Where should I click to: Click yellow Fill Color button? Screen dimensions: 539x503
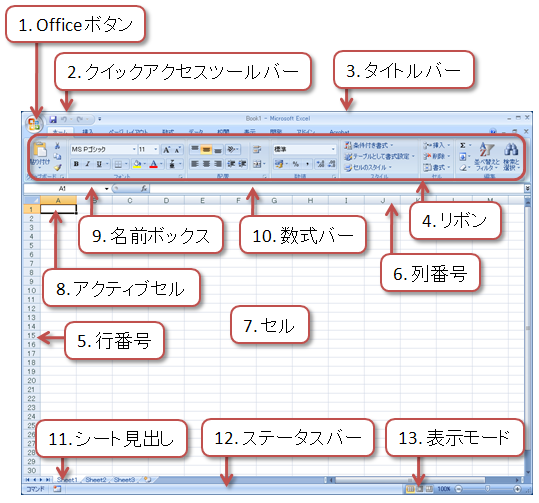[137, 164]
